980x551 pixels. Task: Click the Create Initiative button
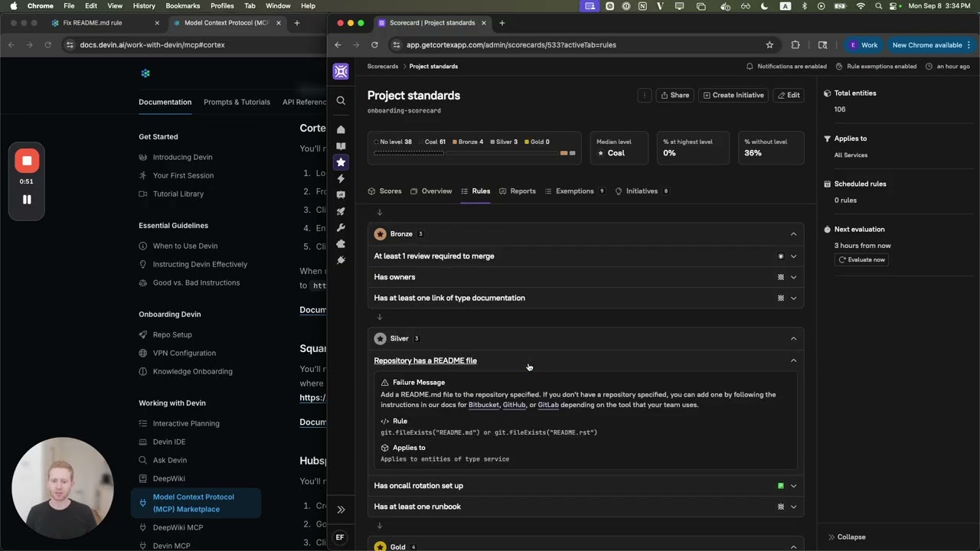pos(733,96)
